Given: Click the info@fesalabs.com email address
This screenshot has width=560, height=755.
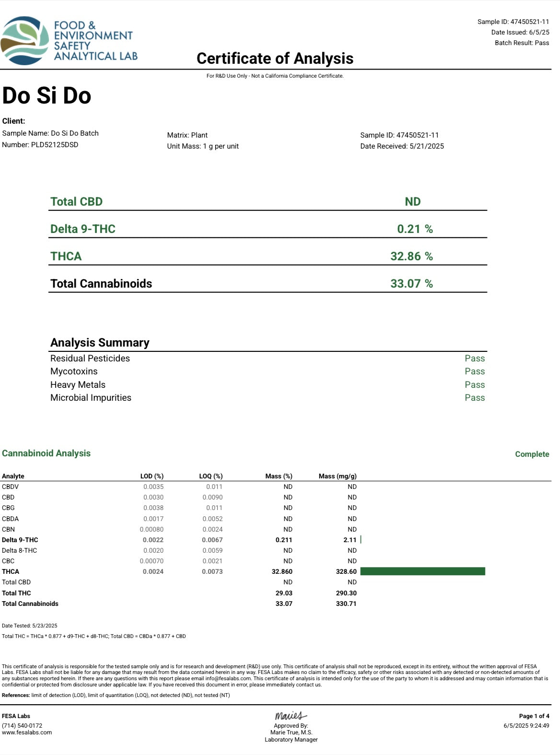Looking at the screenshot, I should 228,678.
